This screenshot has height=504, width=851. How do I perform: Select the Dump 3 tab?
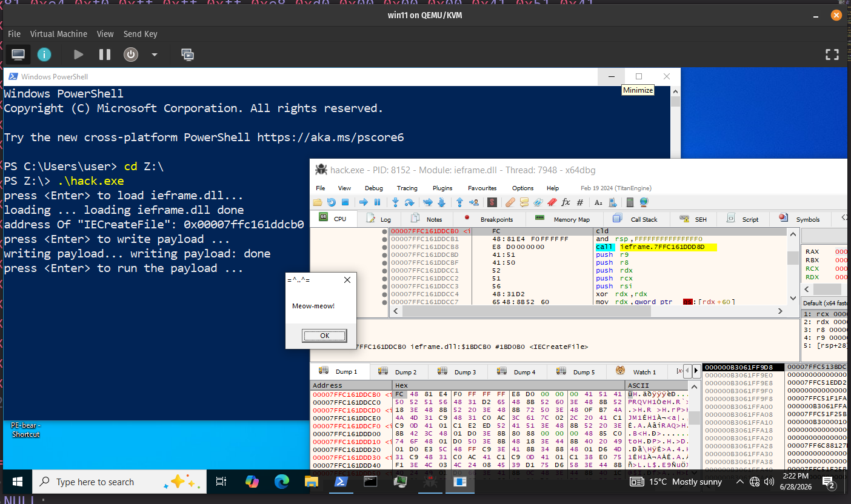(x=457, y=371)
